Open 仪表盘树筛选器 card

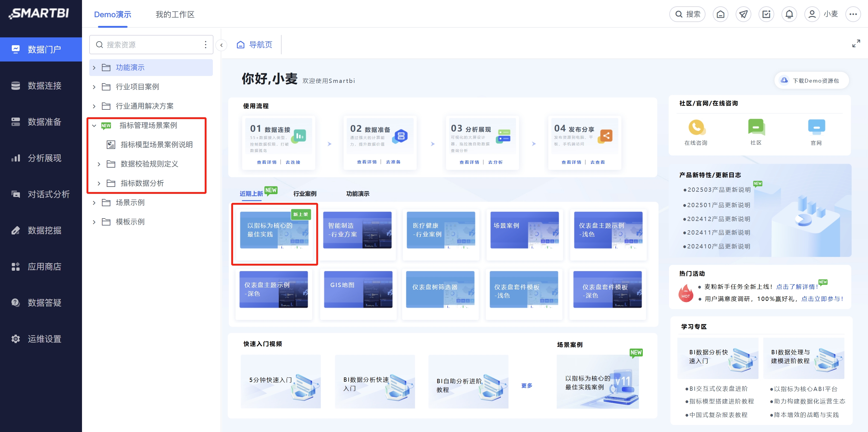[x=440, y=289]
